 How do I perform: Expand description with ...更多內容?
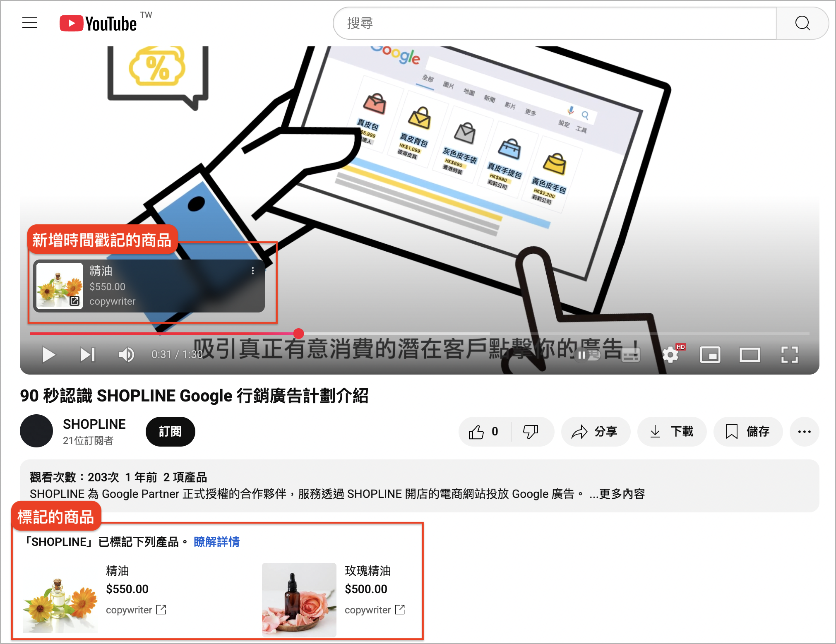pos(617,494)
